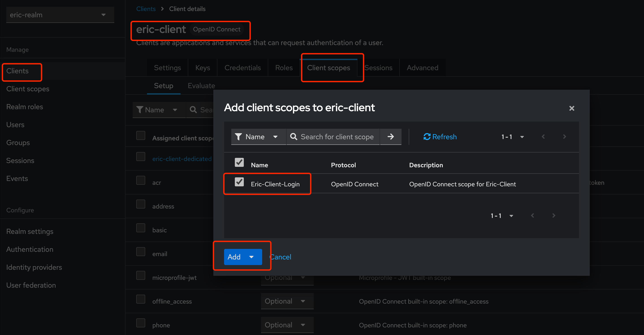Click the background filter funnel icon
Viewport: 644px width, 335px height.
click(140, 110)
